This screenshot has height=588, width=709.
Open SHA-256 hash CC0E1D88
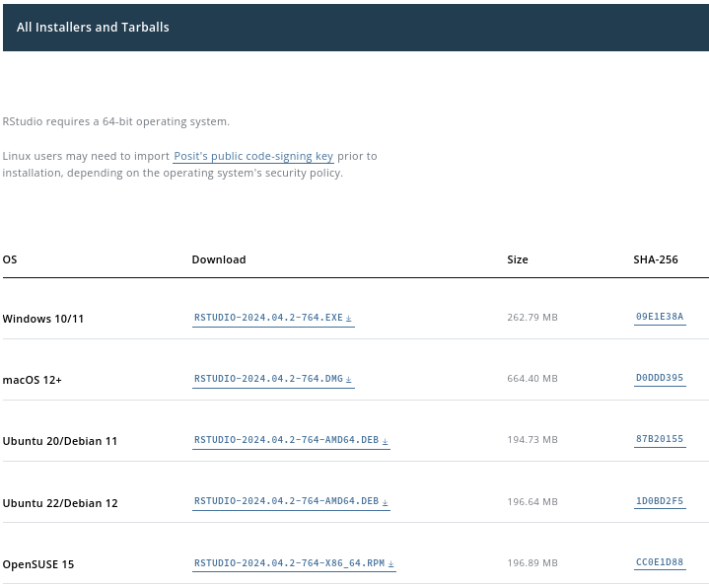pos(660,562)
